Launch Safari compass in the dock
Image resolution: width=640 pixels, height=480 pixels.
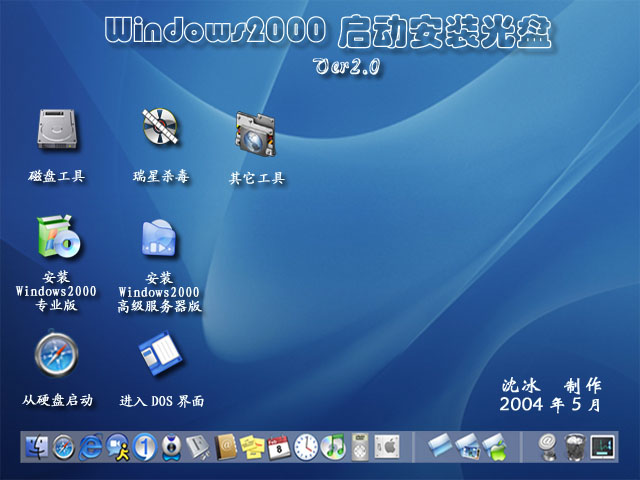click(x=63, y=447)
